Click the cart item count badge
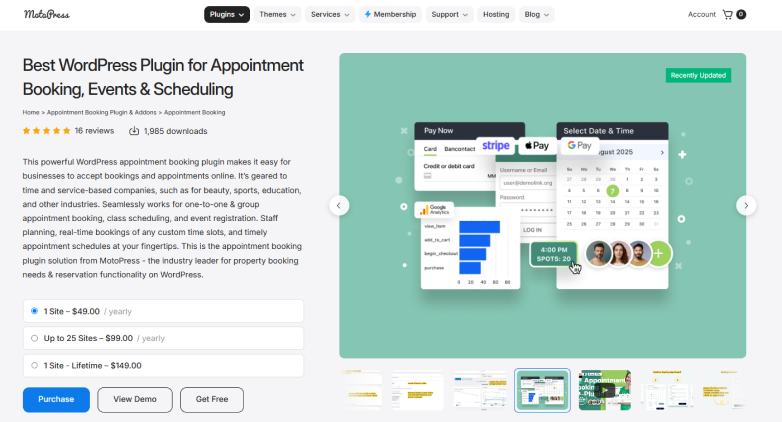This screenshot has width=782, height=422. coord(741,14)
